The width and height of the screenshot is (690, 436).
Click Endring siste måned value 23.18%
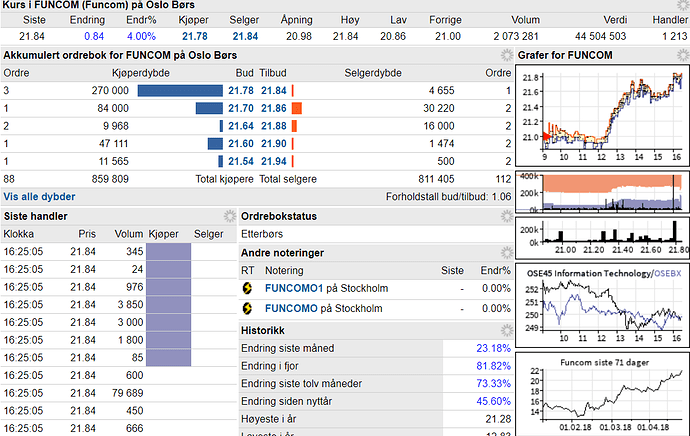(x=493, y=348)
